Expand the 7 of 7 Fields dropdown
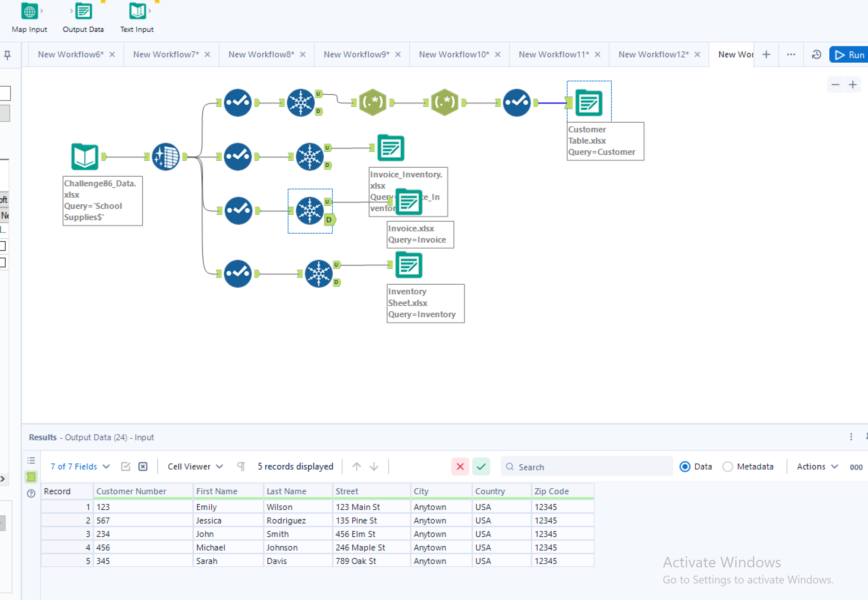868x600 pixels. point(80,466)
